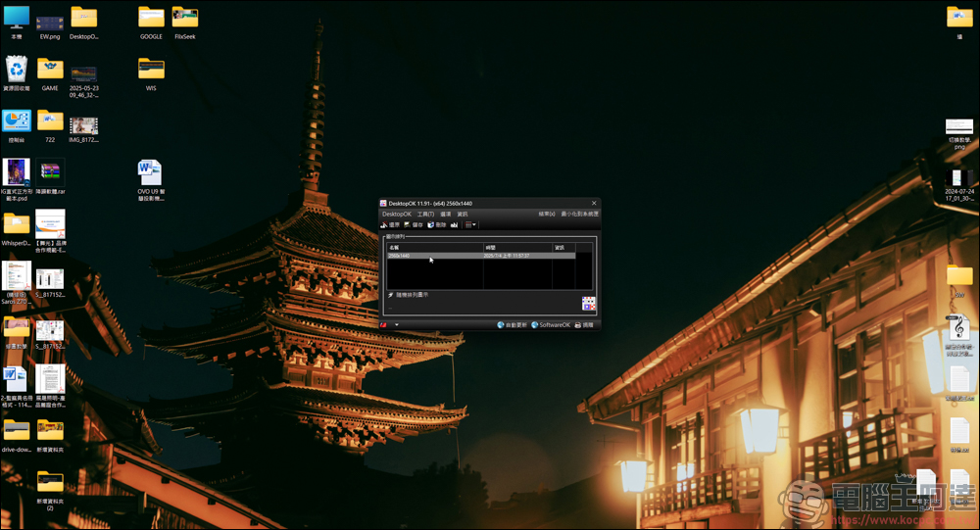Click minimize to system tray menu item
Image resolution: width=980 pixels, height=530 pixels.
pyautogui.click(x=579, y=214)
